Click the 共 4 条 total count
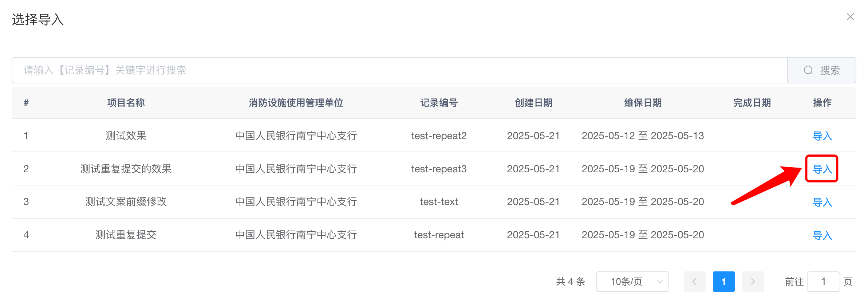 pyautogui.click(x=571, y=282)
